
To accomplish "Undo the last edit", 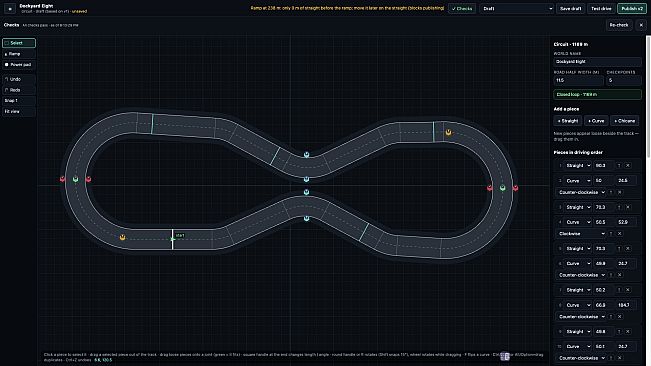I will point(19,79).
